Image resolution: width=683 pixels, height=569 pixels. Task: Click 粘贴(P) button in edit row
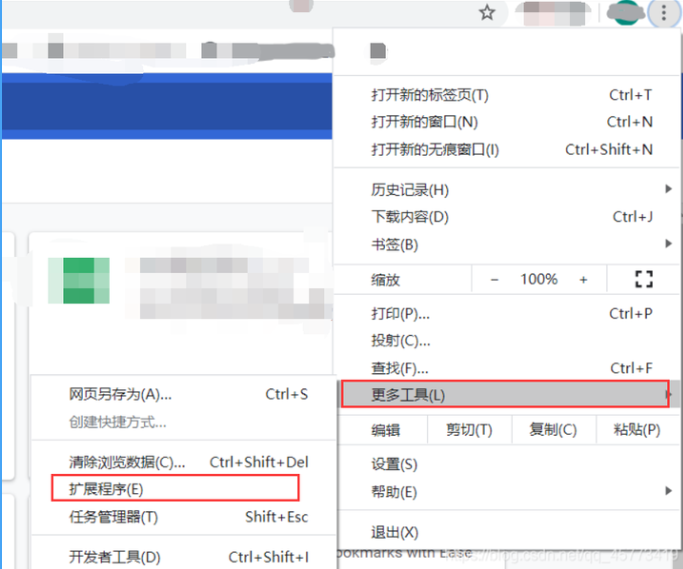[x=636, y=430]
